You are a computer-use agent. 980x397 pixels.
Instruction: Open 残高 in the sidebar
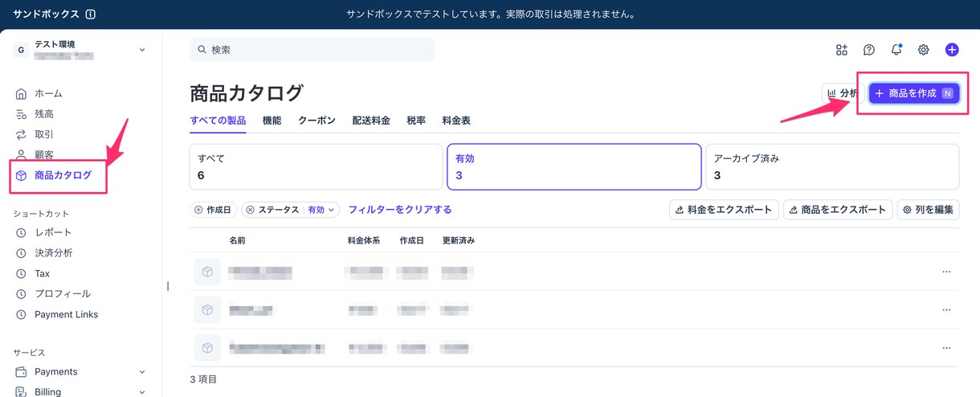click(x=35, y=114)
